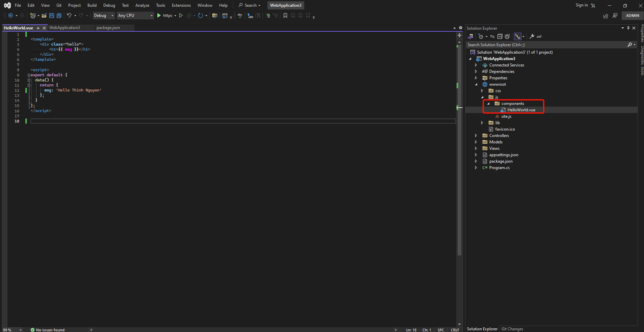Image resolution: width=644 pixels, height=332 pixels.
Task: Open the zoom percentage selector showing 89%
Action: (x=11, y=329)
